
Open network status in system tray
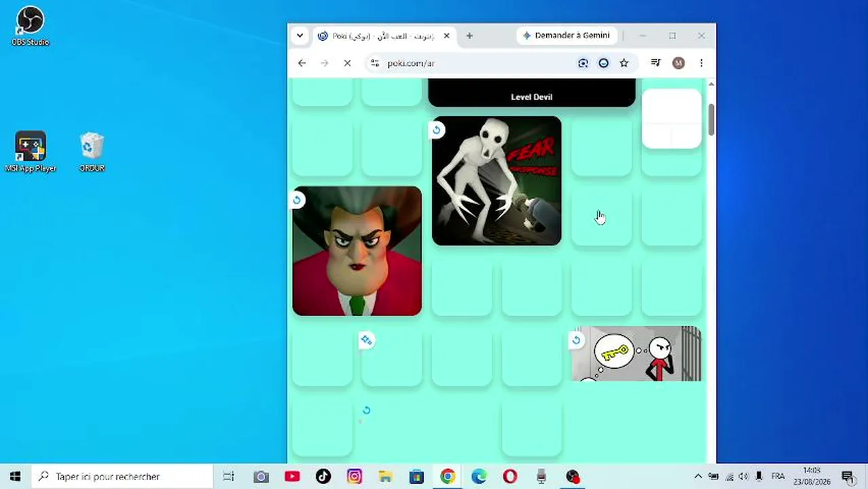tap(729, 476)
